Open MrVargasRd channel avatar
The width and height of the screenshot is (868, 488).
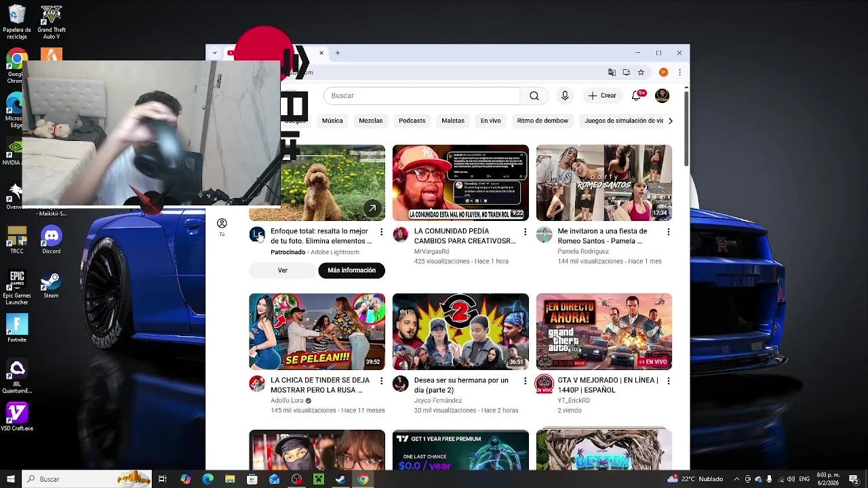pyautogui.click(x=401, y=235)
